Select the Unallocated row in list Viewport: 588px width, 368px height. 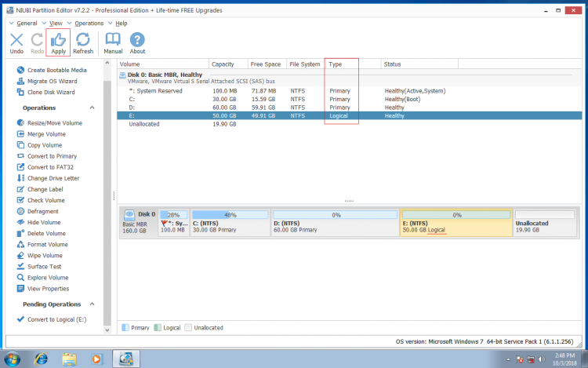350,124
